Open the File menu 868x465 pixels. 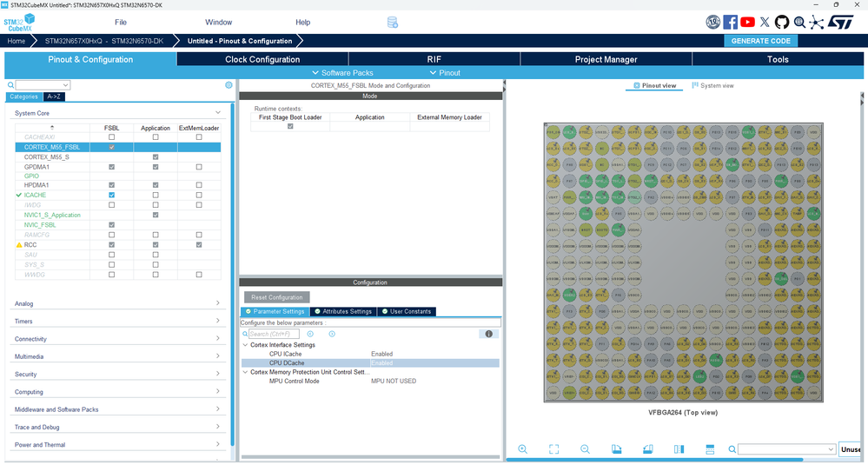pyautogui.click(x=121, y=22)
